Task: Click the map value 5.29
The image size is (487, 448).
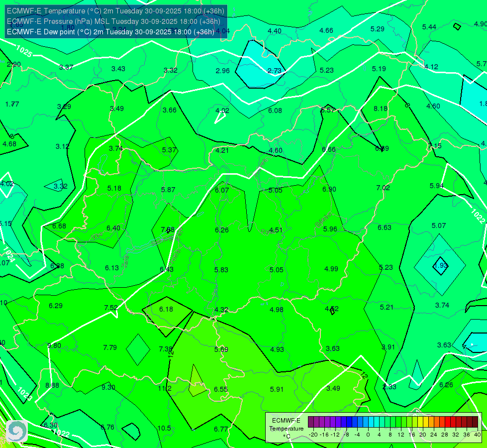Action: (x=378, y=29)
